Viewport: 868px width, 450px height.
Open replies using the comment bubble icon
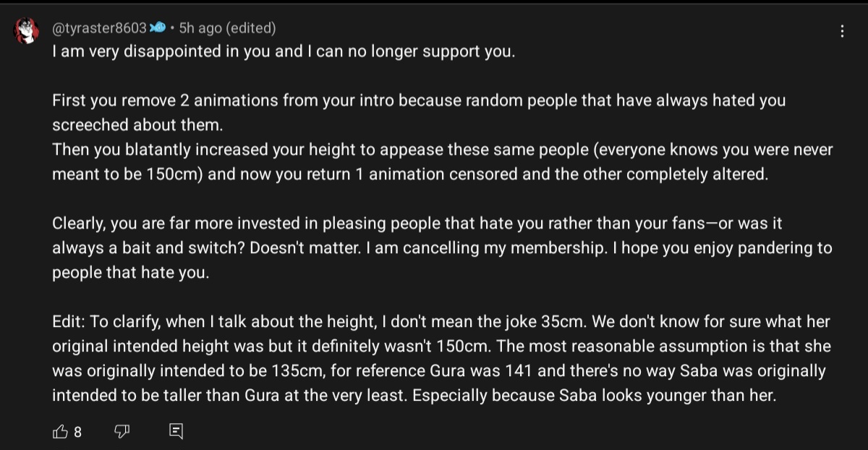[x=176, y=432]
